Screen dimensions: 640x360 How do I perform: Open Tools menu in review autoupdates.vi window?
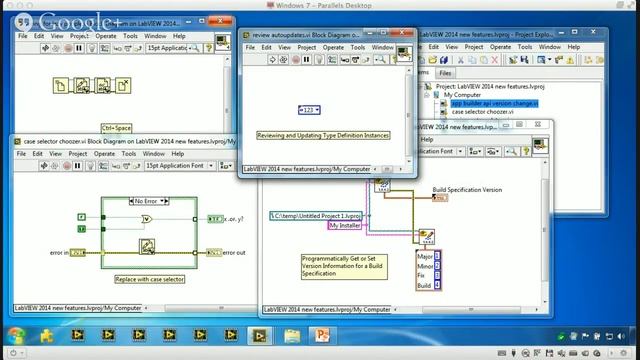(358, 47)
